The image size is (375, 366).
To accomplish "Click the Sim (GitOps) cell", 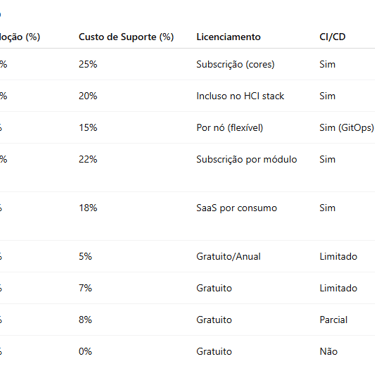I will (x=347, y=128).
